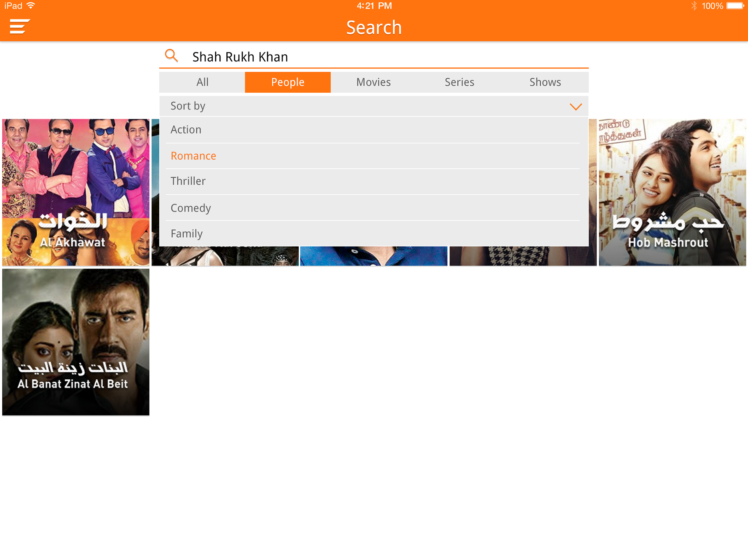Switch to the Series tab
The image size is (748, 560).
click(x=459, y=82)
